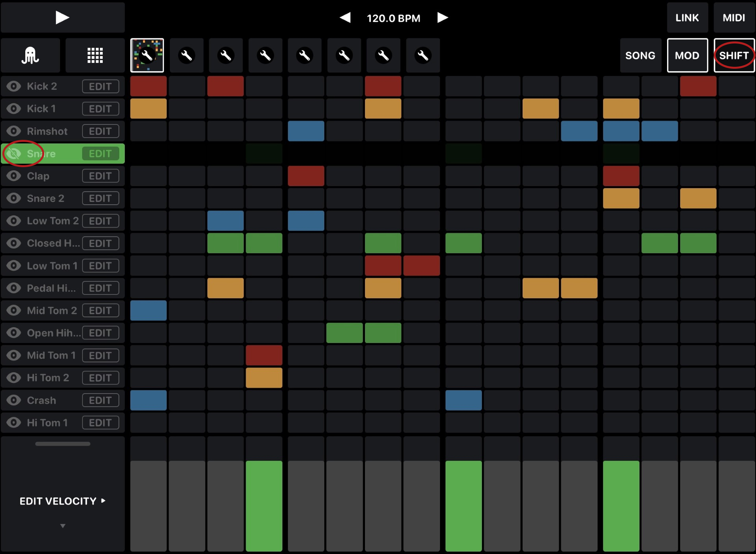Image resolution: width=756 pixels, height=554 pixels.
Task: Toggle the MOD button
Action: (687, 55)
